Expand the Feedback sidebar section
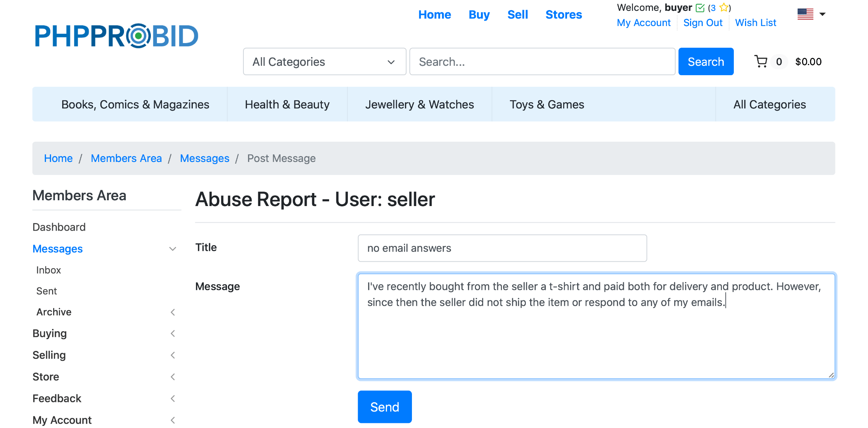Screen dimensions: 868x428 point(173,399)
